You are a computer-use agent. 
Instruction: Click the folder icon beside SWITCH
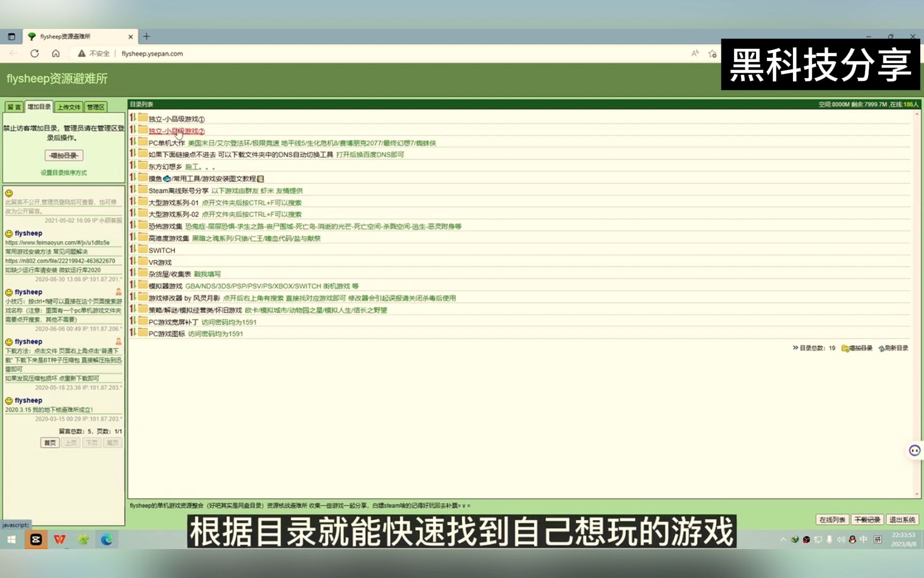tap(143, 249)
